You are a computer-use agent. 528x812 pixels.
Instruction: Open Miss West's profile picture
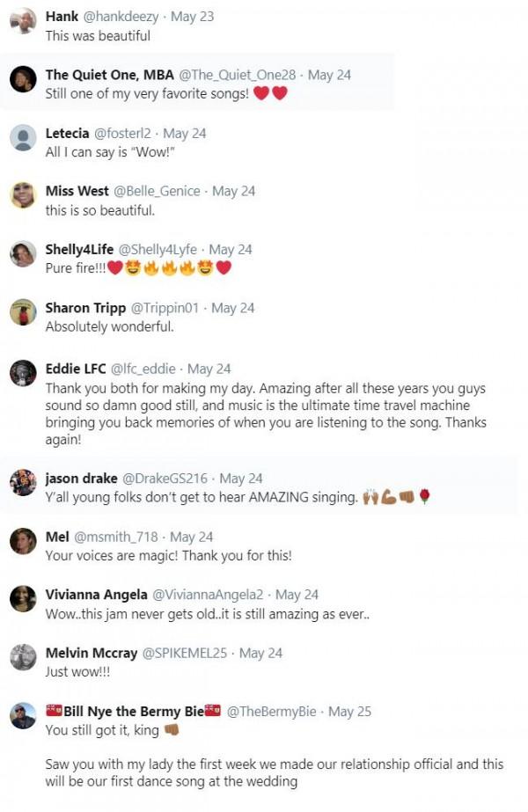click(23, 195)
